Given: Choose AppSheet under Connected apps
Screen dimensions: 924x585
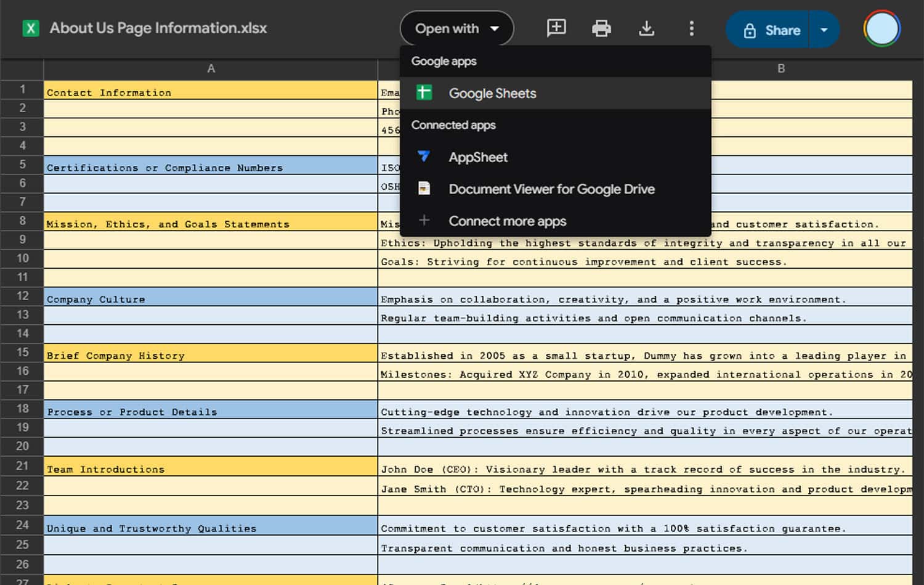Looking at the screenshot, I should point(478,157).
